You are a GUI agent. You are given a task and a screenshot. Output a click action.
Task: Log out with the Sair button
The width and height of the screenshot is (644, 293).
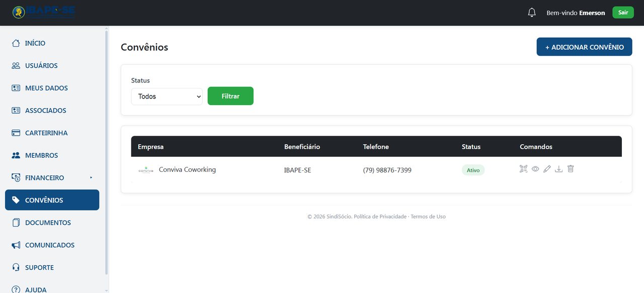tap(623, 13)
